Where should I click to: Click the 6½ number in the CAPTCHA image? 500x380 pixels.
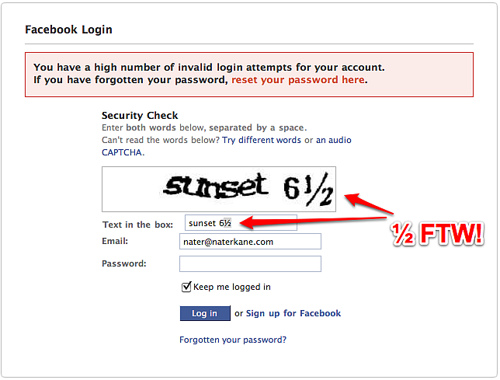tap(308, 189)
